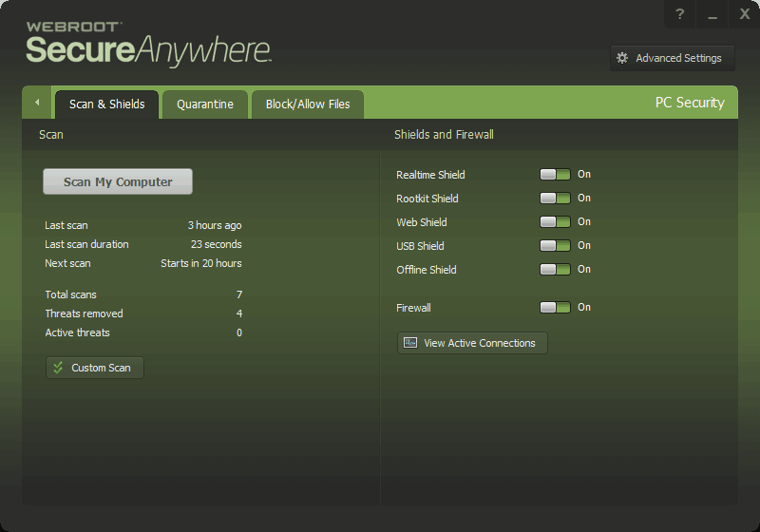
Task: Toggle the Realtime Shield switch
Action: point(555,175)
